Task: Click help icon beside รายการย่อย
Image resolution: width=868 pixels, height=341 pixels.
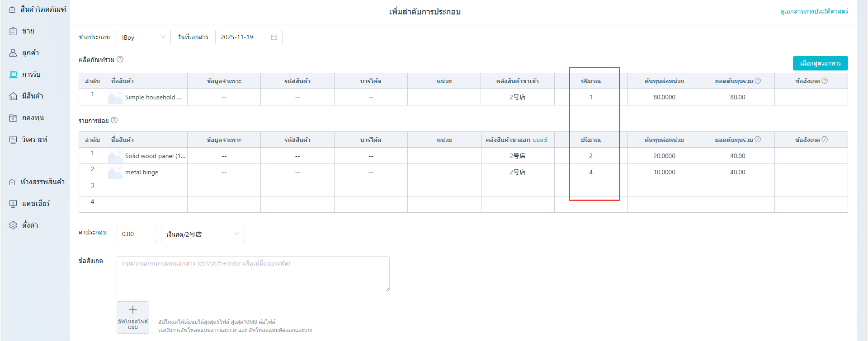Action: [x=114, y=120]
